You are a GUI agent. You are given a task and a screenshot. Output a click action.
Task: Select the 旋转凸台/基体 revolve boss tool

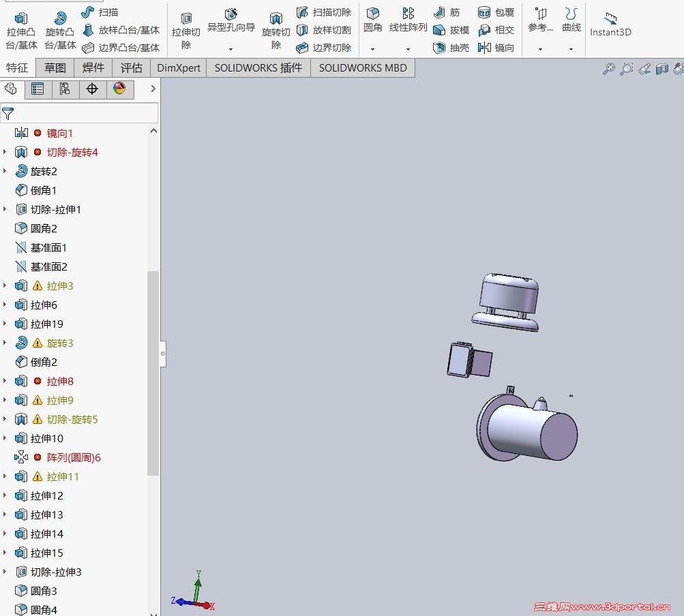[x=60, y=31]
